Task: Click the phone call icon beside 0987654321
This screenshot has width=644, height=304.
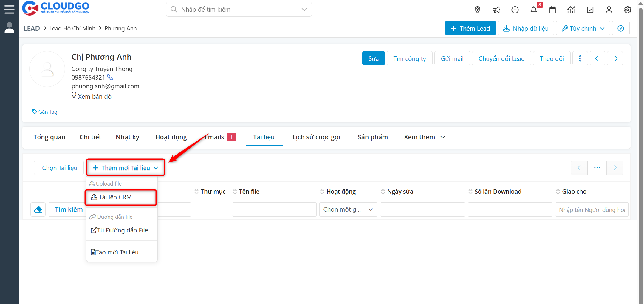Action: click(110, 77)
